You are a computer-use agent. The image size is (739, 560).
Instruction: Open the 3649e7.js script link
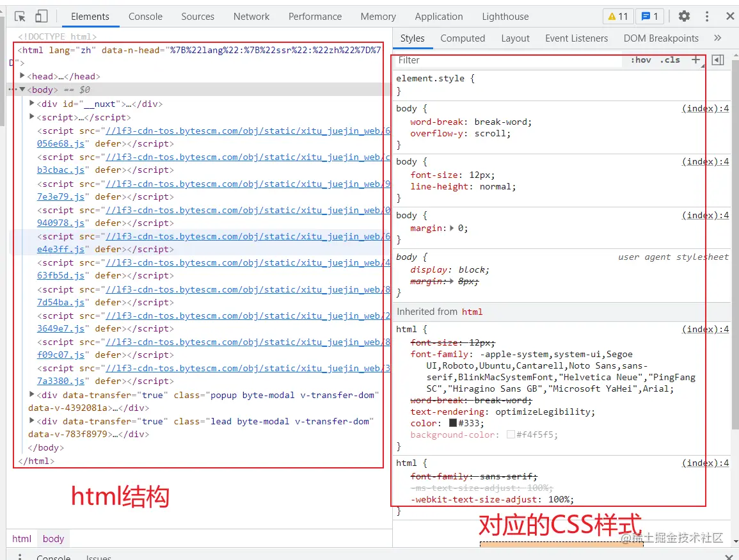(61, 328)
